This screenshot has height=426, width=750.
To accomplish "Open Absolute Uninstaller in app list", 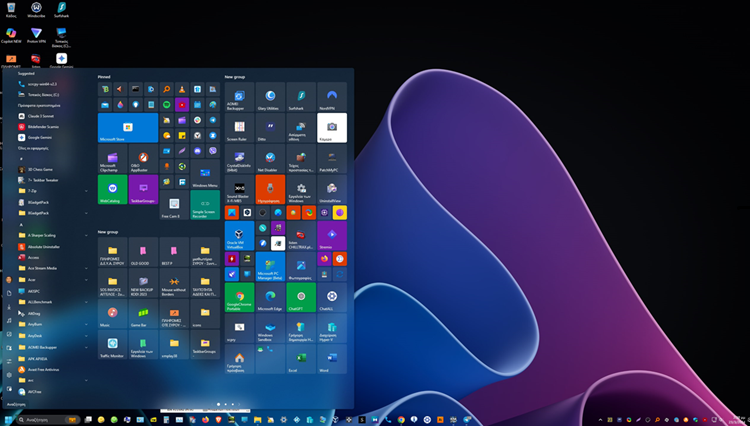I will [x=53, y=247].
